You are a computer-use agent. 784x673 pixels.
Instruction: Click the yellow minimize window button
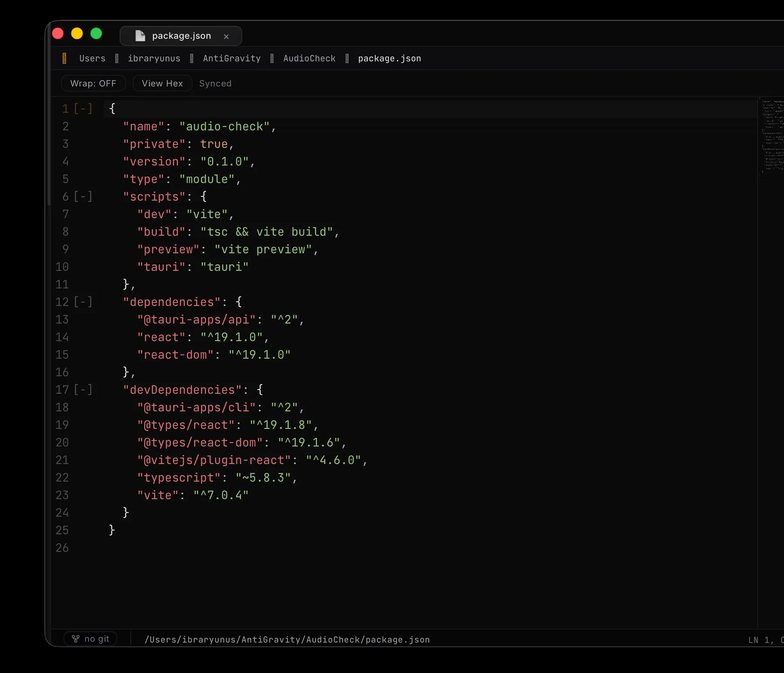77,34
